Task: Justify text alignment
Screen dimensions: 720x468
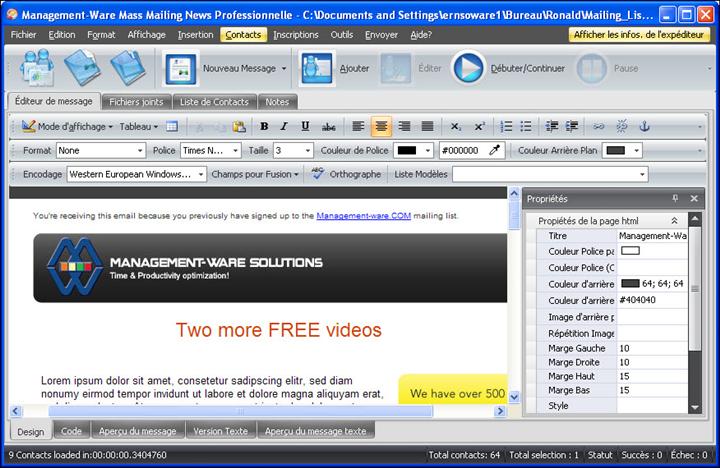Action: 427,126
